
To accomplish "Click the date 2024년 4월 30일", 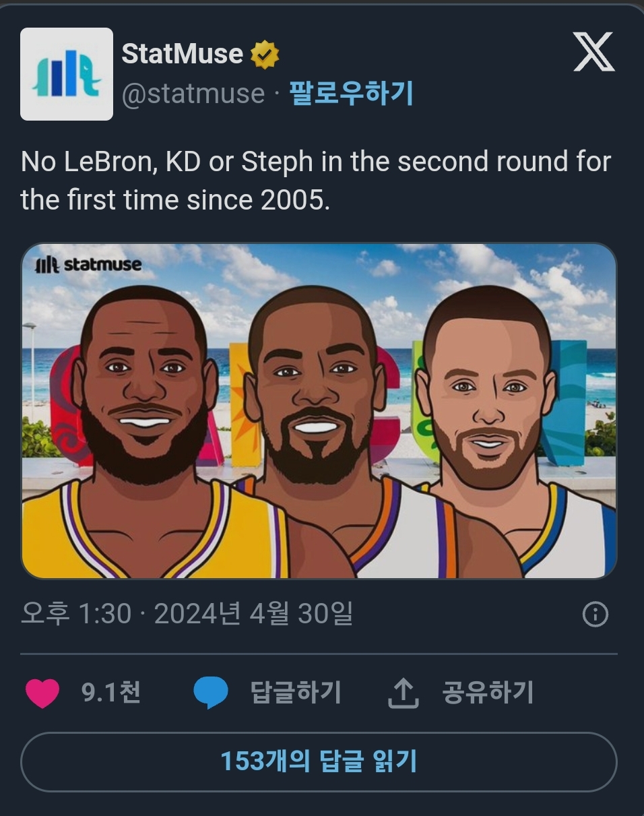I will pyautogui.click(x=254, y=614).
